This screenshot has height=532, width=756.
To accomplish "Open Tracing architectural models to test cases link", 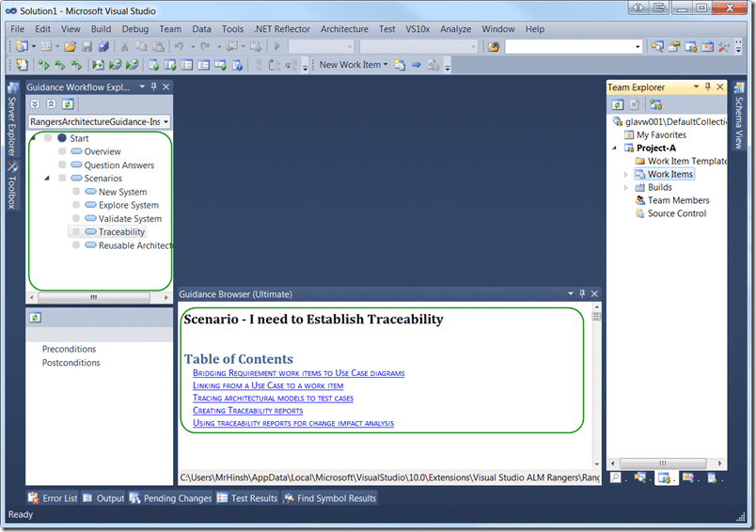I will [273, 398].
